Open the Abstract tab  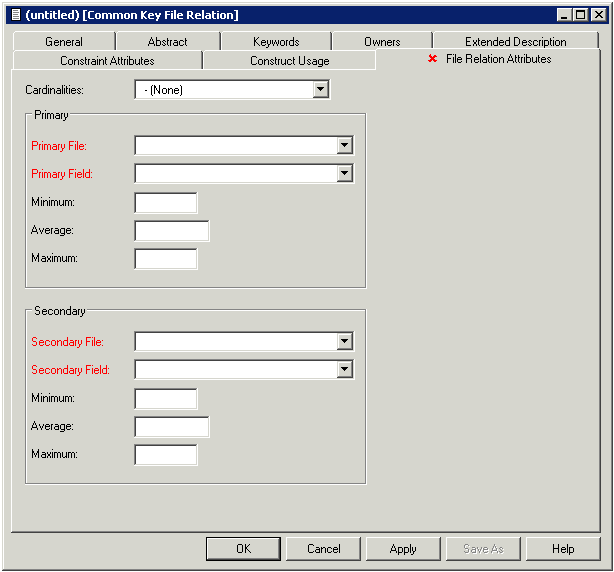(167, 42)
